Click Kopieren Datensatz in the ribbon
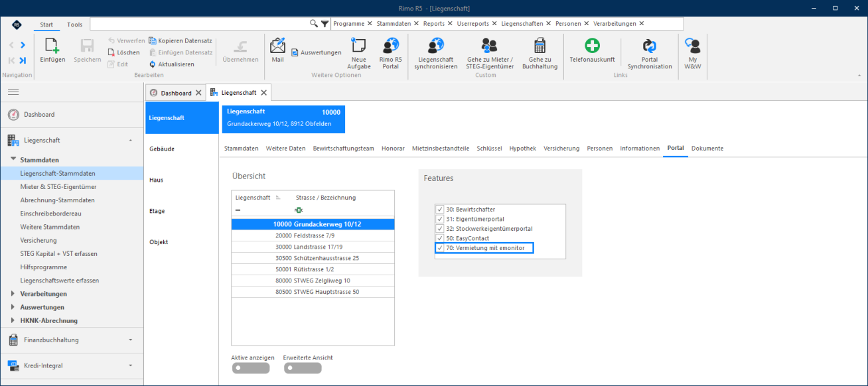The image size is (868, 386). (x=181, y=40)
